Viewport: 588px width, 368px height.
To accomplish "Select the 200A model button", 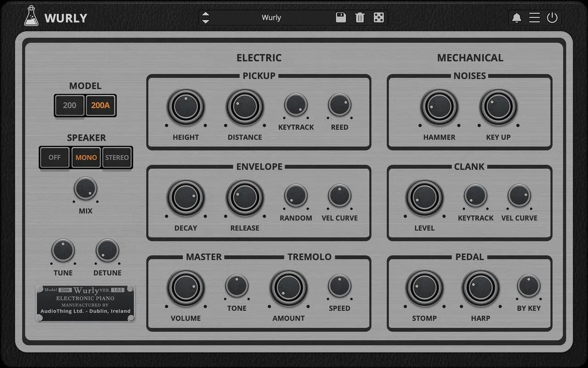I will [x=100, y=105].
